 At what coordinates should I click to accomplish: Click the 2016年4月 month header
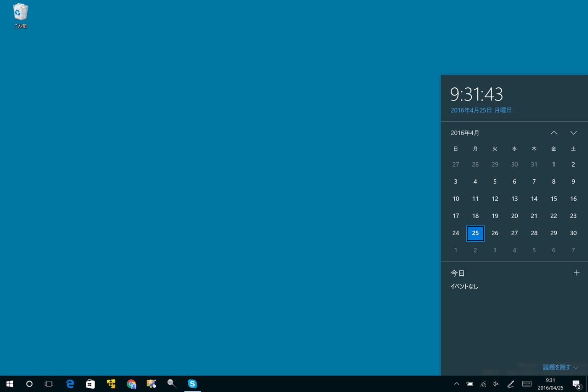tap(465, 133)
